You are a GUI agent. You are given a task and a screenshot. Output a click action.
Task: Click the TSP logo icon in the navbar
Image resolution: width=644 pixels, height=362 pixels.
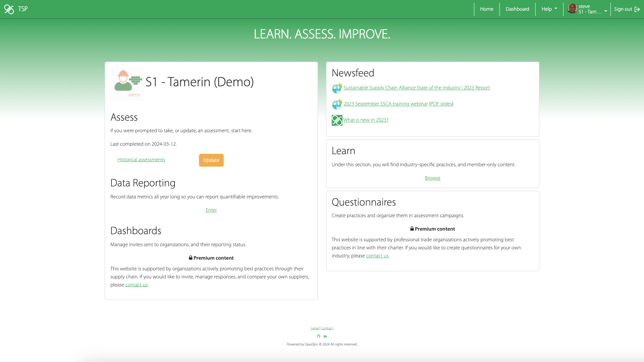(9, 9)
